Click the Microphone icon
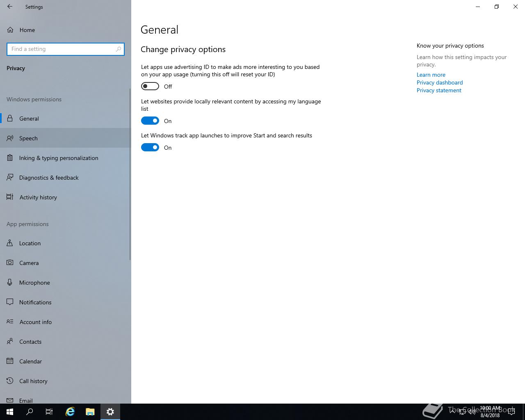Screen dimensions: 525x420 click(10, 283)
